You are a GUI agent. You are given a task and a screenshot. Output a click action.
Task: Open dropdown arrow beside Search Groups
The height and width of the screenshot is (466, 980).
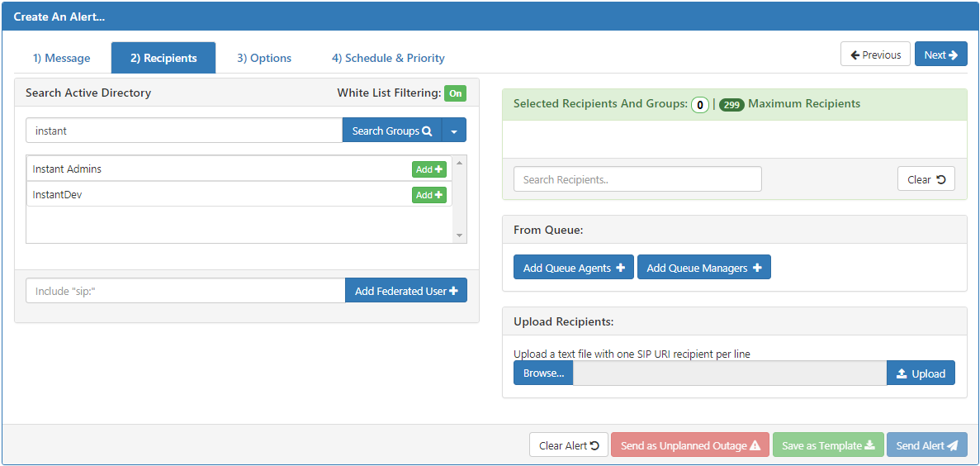coord(454,131)
